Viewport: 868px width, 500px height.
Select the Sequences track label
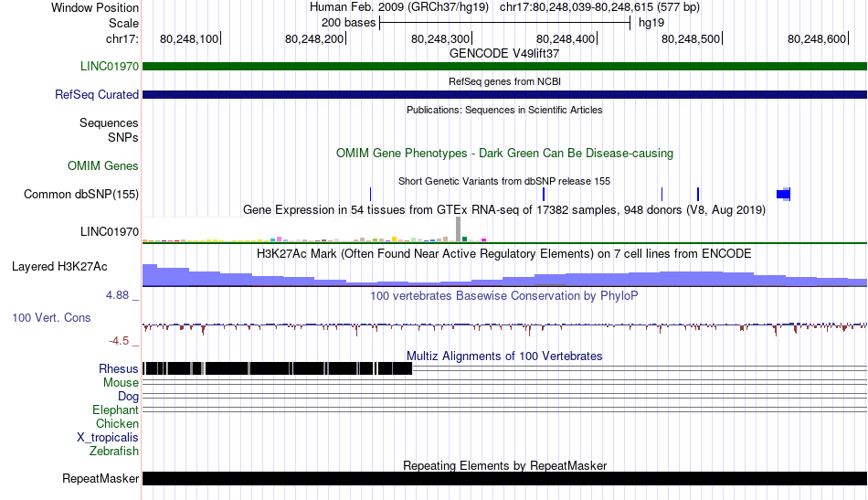pyautogui.click(x=109, y=122)
